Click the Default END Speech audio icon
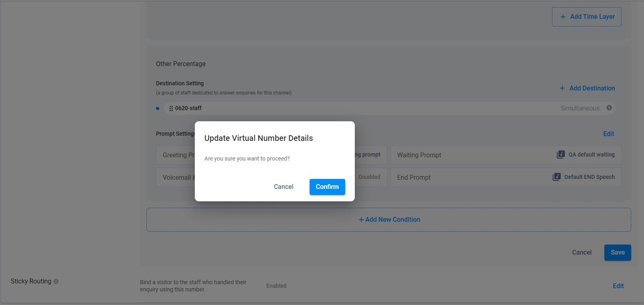Screen dimensions: 644x305 pyautogui.click(x=556, y=177)
